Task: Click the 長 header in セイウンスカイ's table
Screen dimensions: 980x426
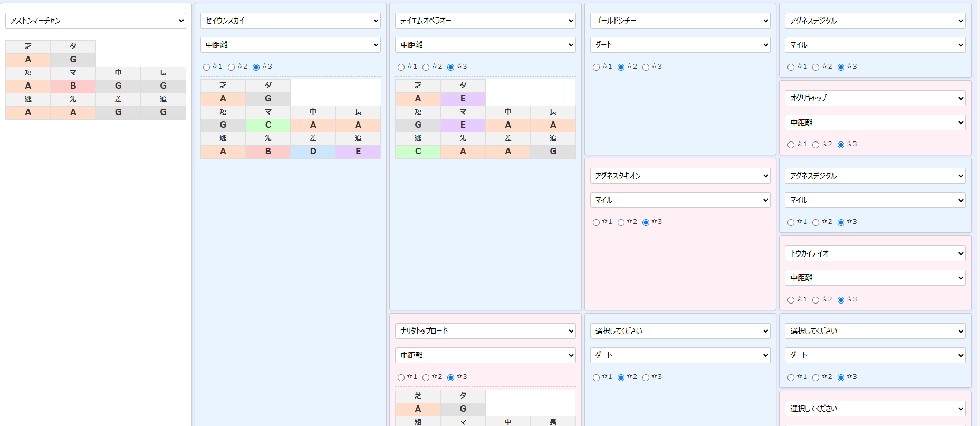Action: [x=358, y=112]
